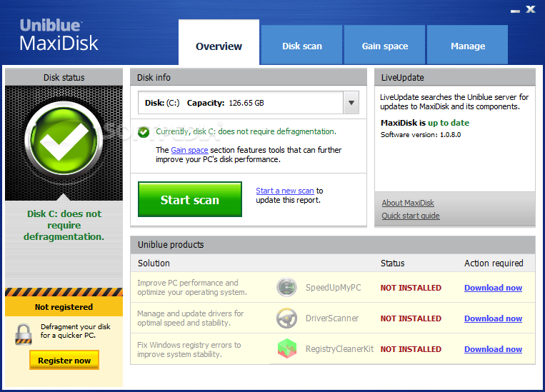Open the Manage tab
Screen dimensions: 545x392
tap(467, 45)
